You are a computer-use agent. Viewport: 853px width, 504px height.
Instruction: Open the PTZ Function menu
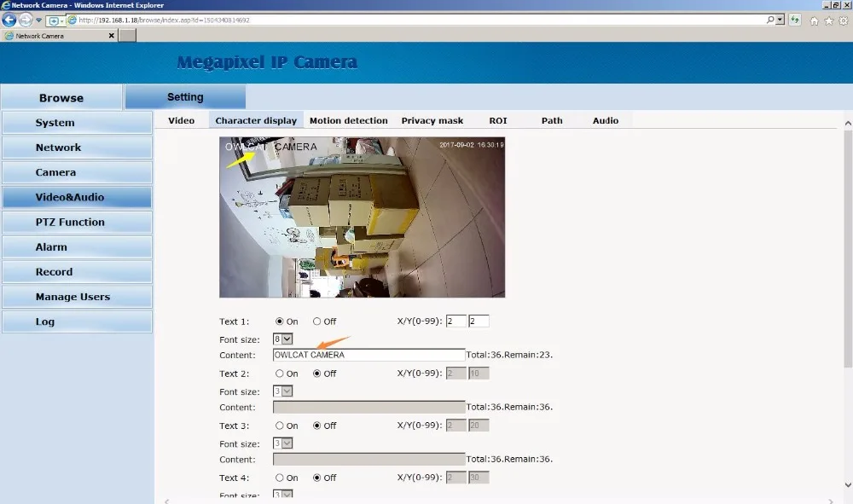click(77, 223)
